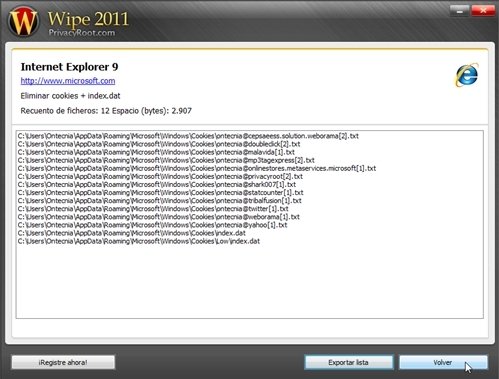Select the malavida[1].txt cookie row
The image size is (499, 379).
click(156, 152)
